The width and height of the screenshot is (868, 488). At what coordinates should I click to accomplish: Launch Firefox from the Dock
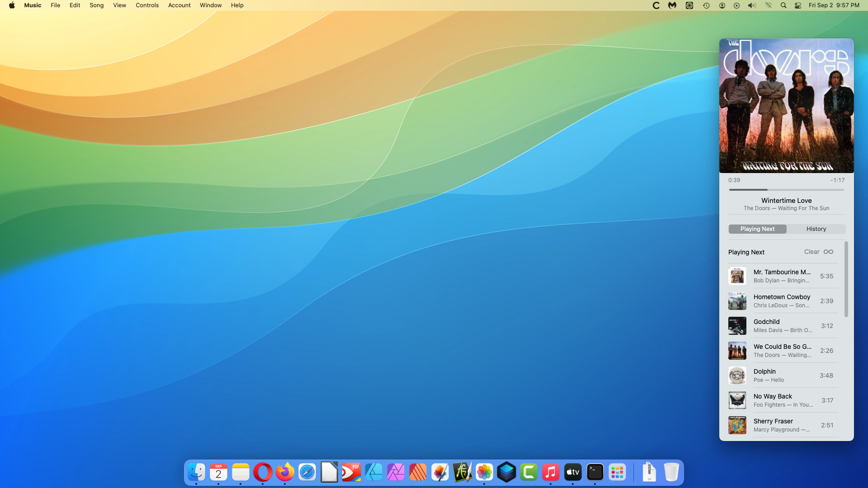[x=285, y=473]
